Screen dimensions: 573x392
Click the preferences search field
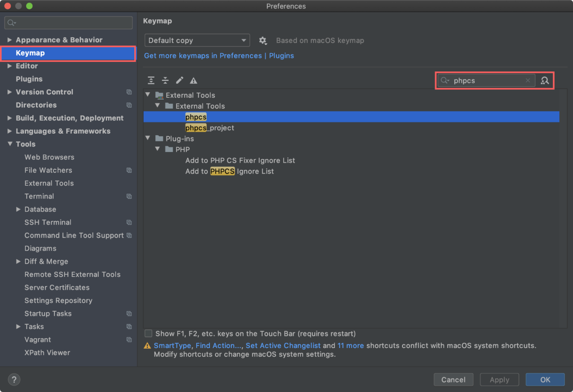(x=68, y=22)
